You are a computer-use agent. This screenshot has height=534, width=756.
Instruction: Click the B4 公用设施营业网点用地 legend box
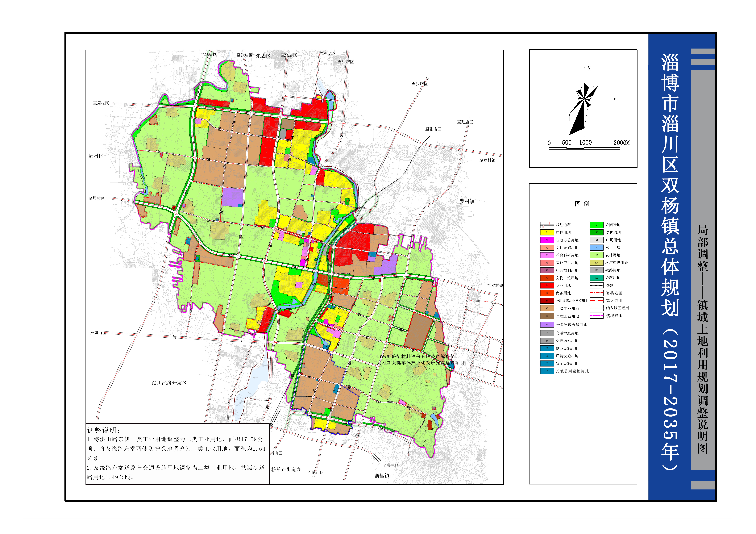click(x=547, y=301)
